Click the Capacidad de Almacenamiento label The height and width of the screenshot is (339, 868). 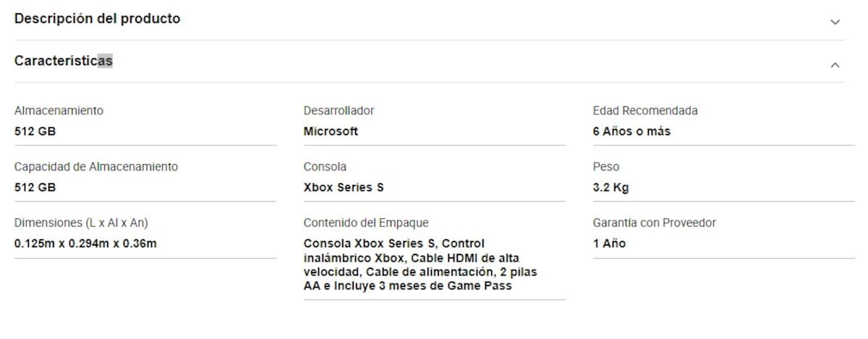(95, 166)
